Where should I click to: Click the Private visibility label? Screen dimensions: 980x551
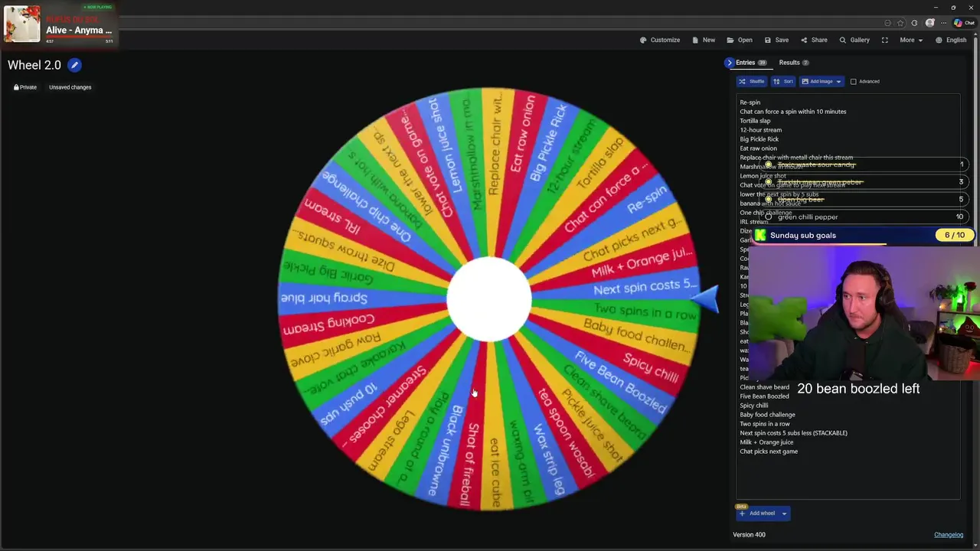click(x=25, y=87)
